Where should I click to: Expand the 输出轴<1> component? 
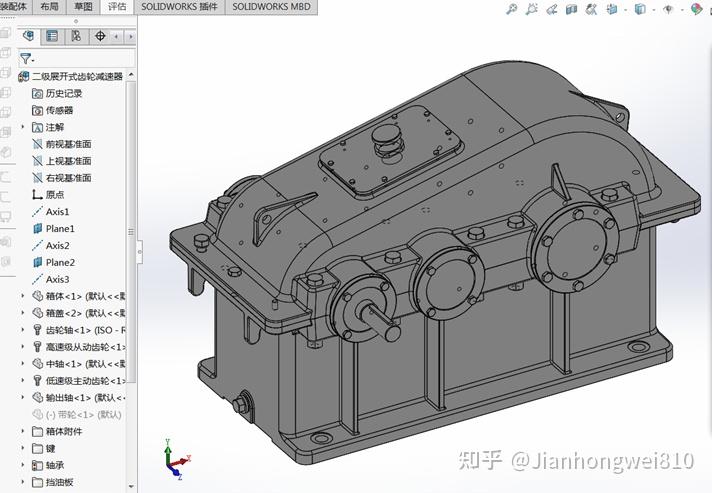(x=23, y=398)
